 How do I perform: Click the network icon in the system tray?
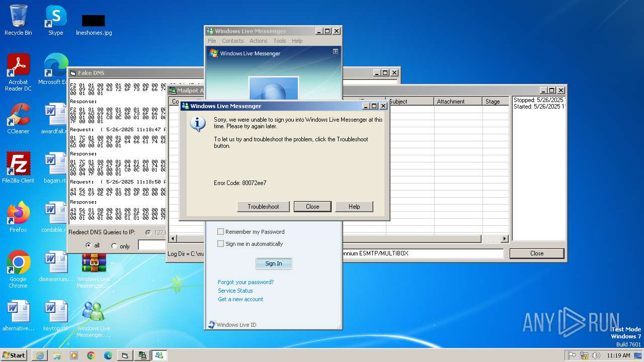pos(584,355)
